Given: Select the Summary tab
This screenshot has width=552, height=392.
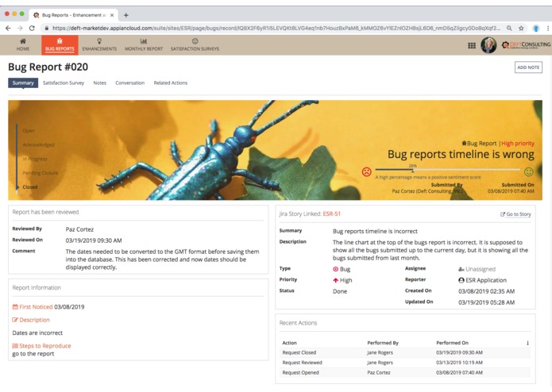Looking at the screenshot, I should pos(23,83).
